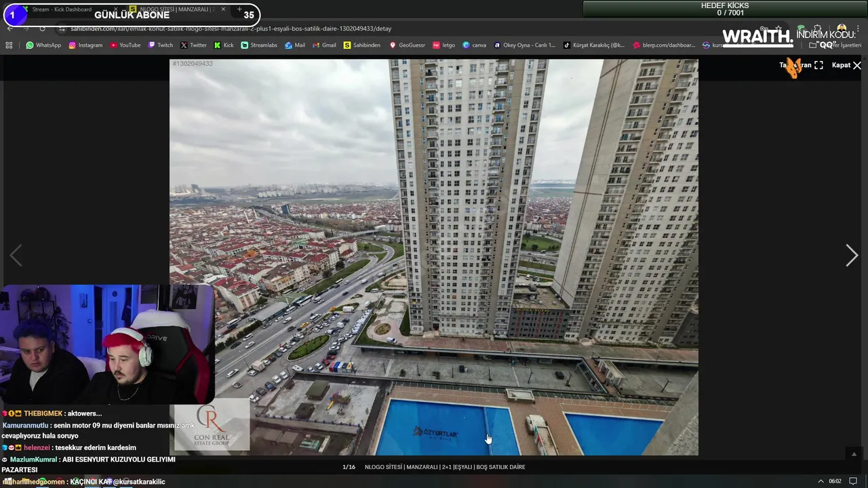
Task: Go back with browser back arrow
Action: tap(9, 28)
